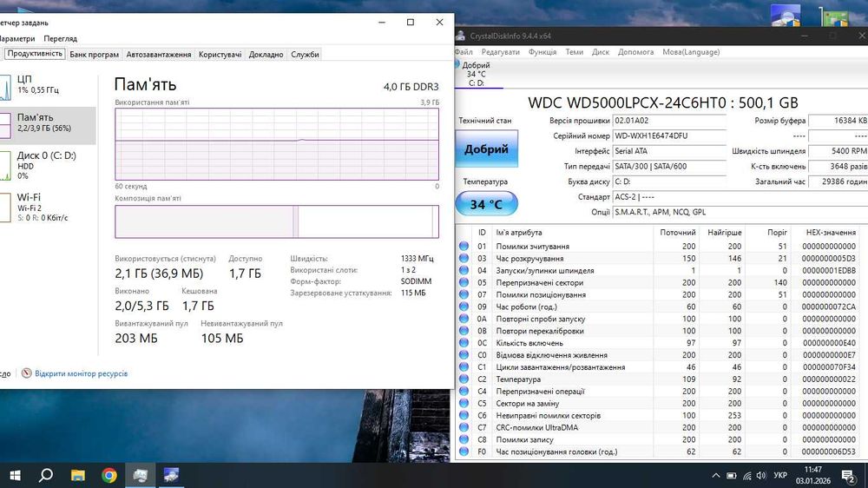Click the battery icon in system tray

[731, 476]
